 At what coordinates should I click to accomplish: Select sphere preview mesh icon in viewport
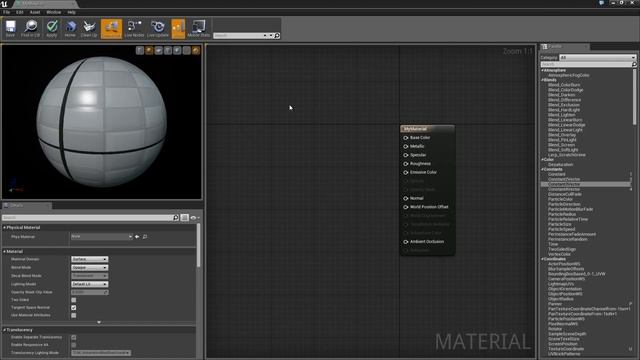pos(149,50)
